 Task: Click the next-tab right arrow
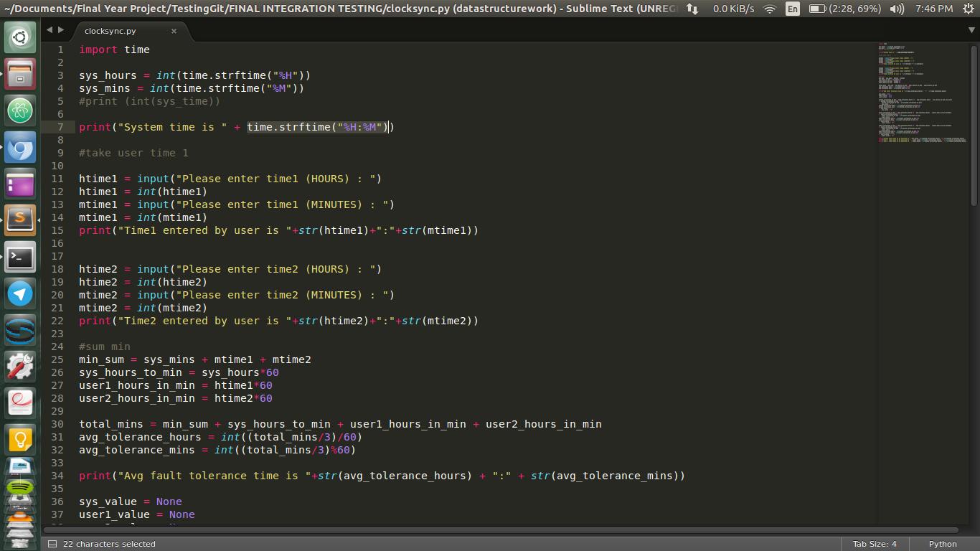(x=61, y=30)
